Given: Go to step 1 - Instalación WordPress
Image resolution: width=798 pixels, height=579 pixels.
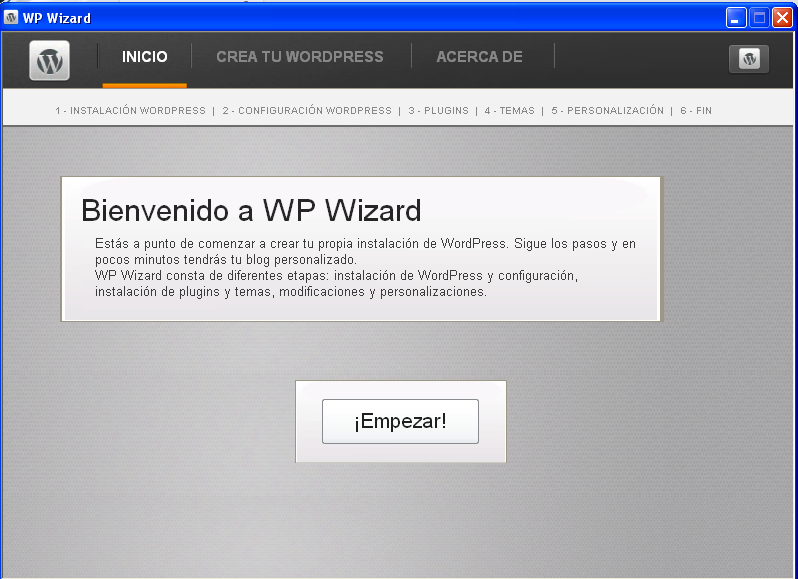Looking at the screenshot, I should [130, 110].
